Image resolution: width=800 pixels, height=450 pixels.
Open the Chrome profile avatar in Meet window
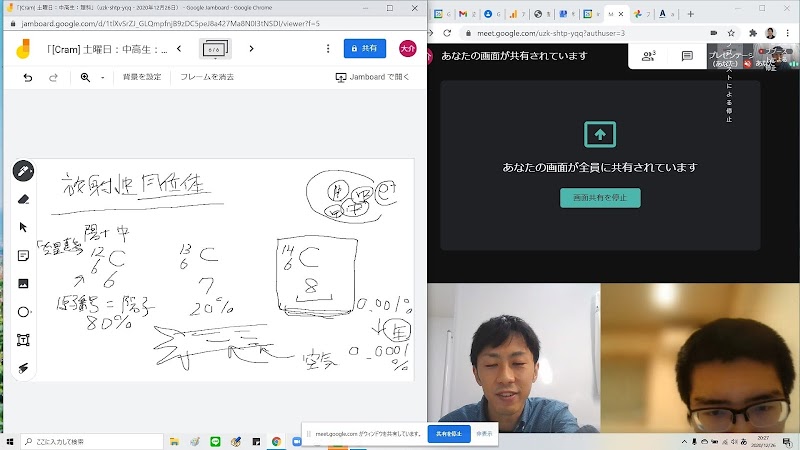pos(770,33)
